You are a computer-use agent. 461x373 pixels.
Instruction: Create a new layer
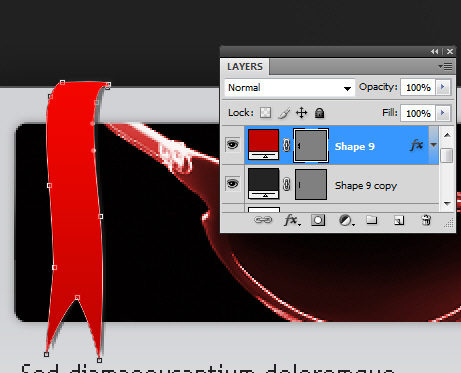tap(399, 220)
